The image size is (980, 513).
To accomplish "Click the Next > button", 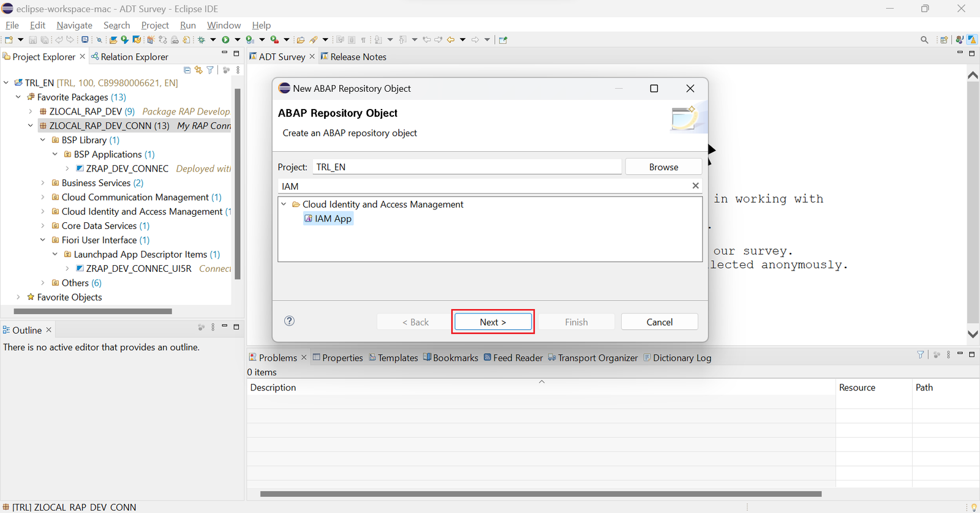I will [x=493, y=322].
